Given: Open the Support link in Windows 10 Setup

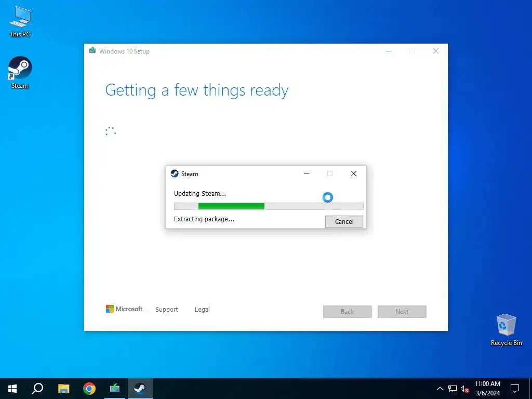Looking at the screenshot, I should pos(167,310).
